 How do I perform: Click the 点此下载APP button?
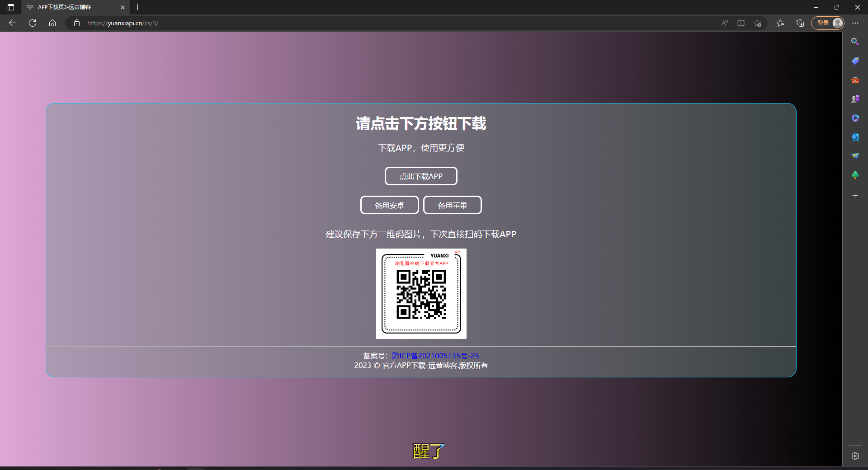pos(421,176)
